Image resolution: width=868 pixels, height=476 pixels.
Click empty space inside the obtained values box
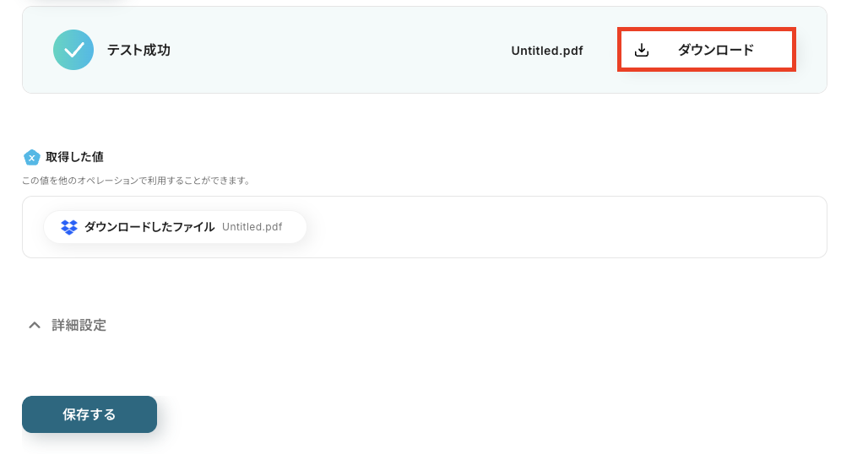(x=565, y=227)
